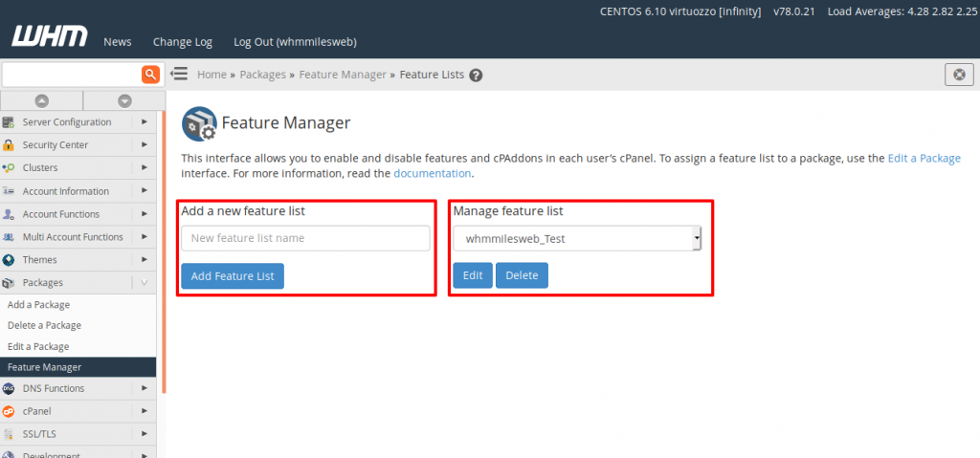The width and height of the screenshot is (980, 458).
Task: Click the orange search magnifier icon
Action: pyautogui.click(x=150, y=75)
